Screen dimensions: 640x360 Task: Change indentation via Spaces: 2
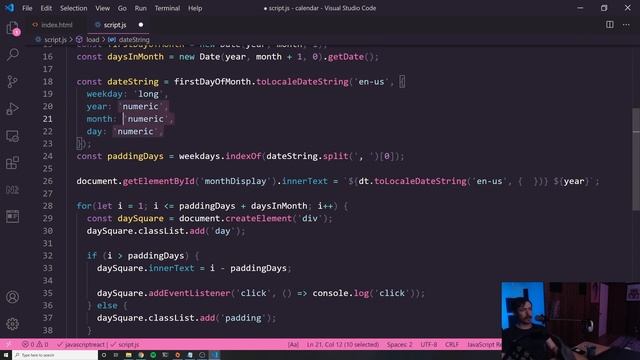[399, 344]
